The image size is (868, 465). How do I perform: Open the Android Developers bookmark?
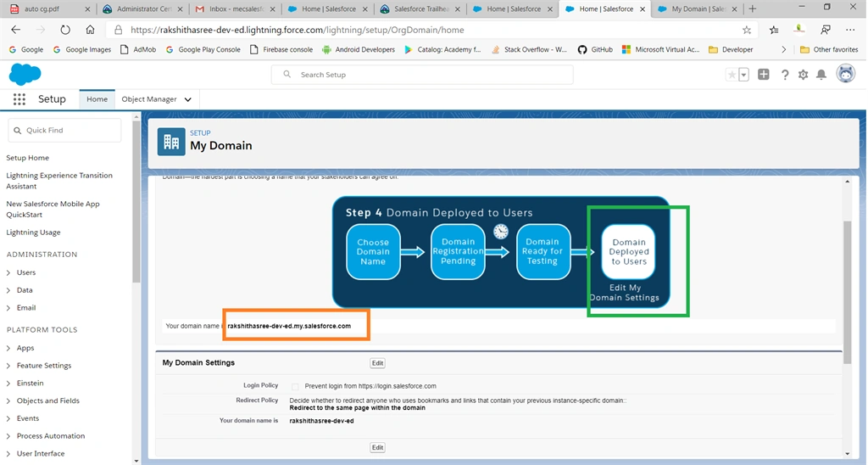click(x=359, y=49)
